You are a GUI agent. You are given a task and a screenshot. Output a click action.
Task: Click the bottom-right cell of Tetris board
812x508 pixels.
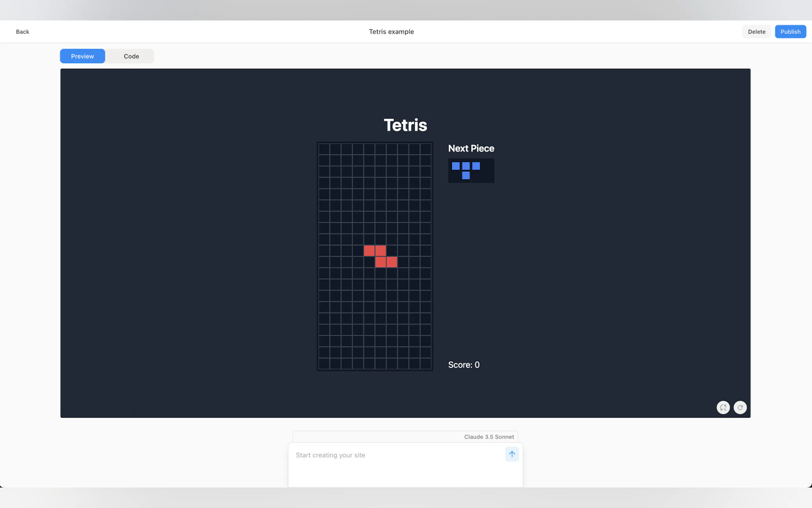pyautogui.click(x=425, y=363)
